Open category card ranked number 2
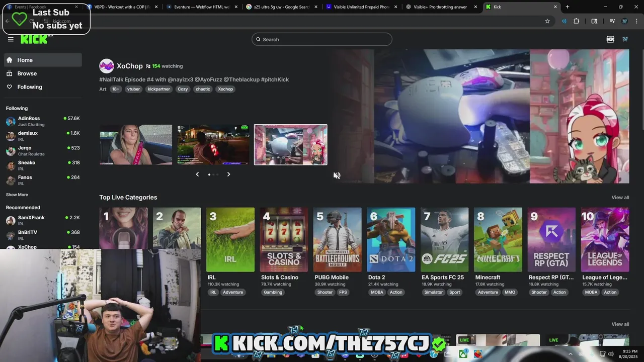 pos(177,228)
